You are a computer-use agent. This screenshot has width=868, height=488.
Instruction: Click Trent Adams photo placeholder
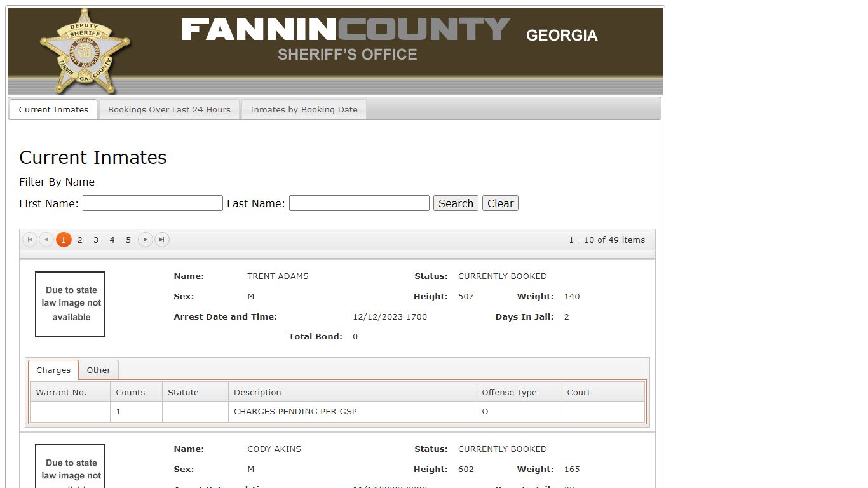click(70, 304)
